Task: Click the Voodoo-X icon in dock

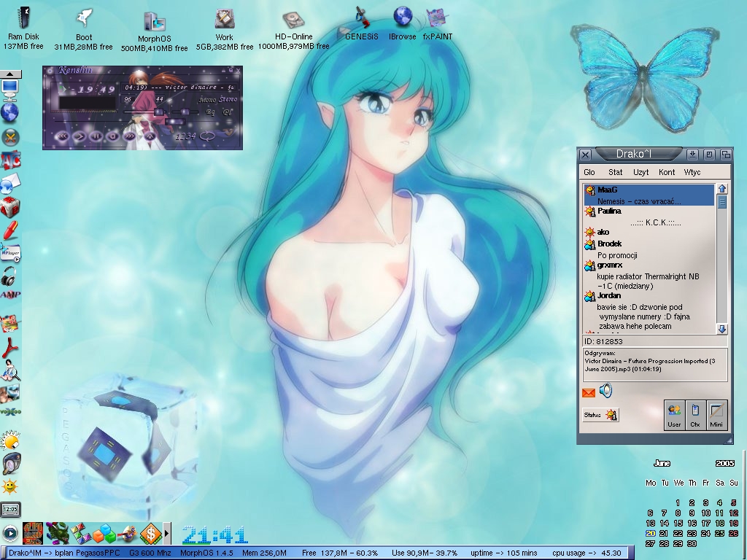Action: pos(10,411)
